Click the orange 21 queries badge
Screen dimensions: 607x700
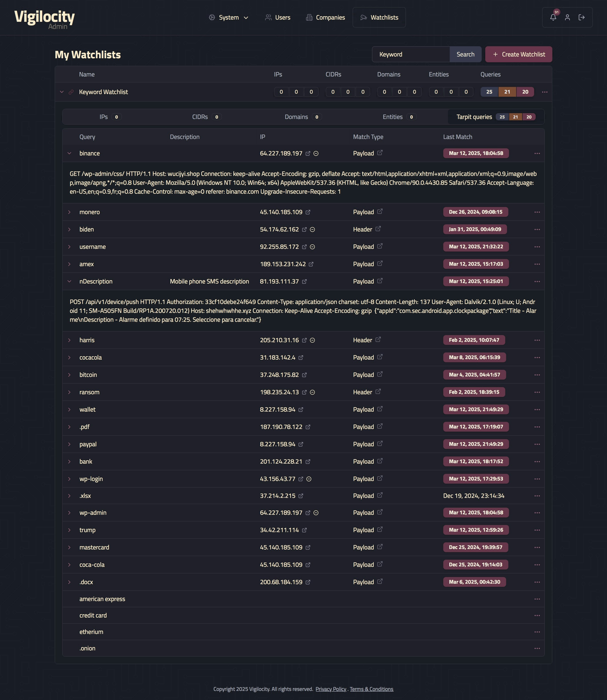click(x=507, y=92)
